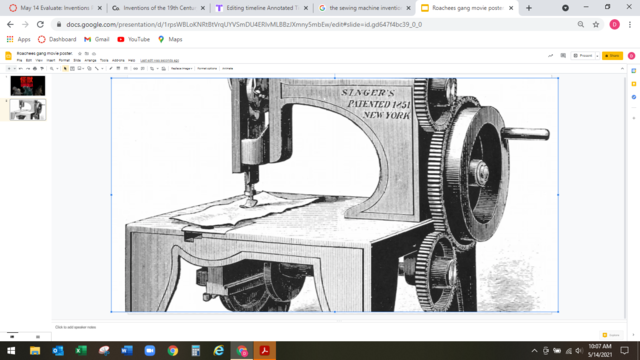The height and width of the screenshot is (360, 640).
Task: Open the Present options dropdown arrow
Action: pyautogui.click(x=597, y=56)
